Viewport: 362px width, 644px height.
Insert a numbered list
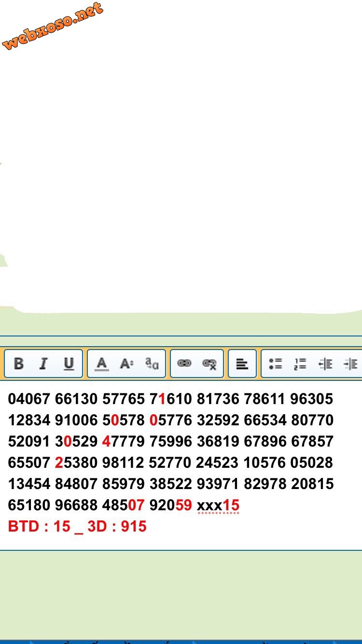click(300, 364)
